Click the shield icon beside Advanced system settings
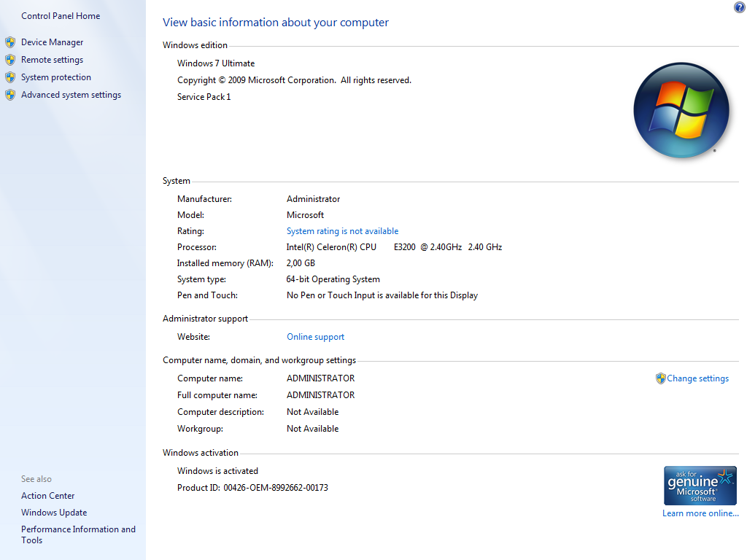Screen dimensions: 747x560 click(10, 96)
